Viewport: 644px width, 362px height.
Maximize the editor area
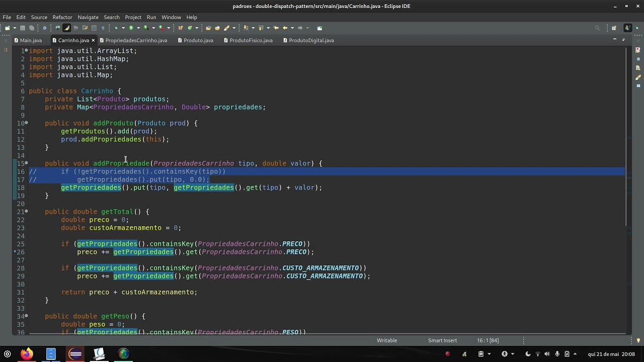click(x=624, y=39)
